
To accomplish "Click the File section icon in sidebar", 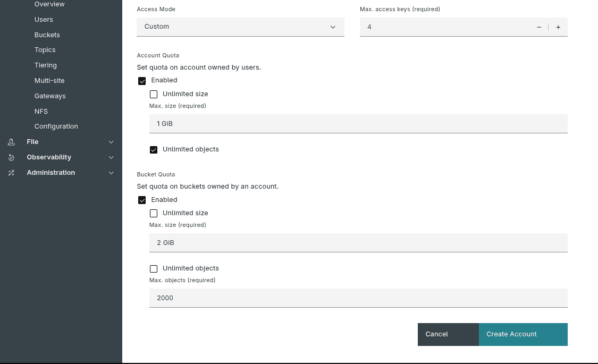I will click(11, 141).
